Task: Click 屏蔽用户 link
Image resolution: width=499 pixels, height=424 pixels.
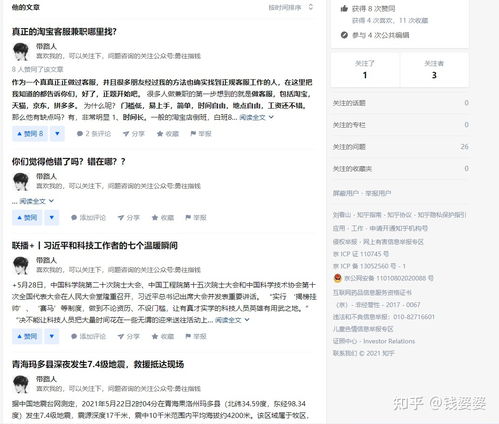Action: pos(346,193)
